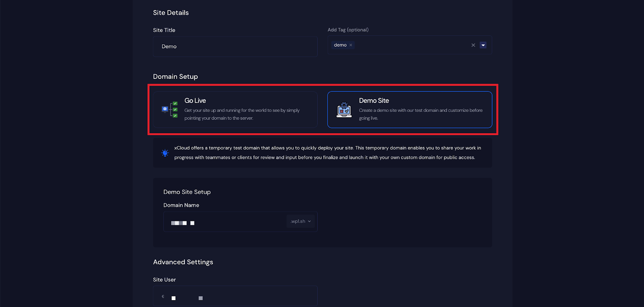This screenshot has height=307, width=644.
Task: Select the Go Live domain option card
Action: pyautogui.click(x=235, y=109)
